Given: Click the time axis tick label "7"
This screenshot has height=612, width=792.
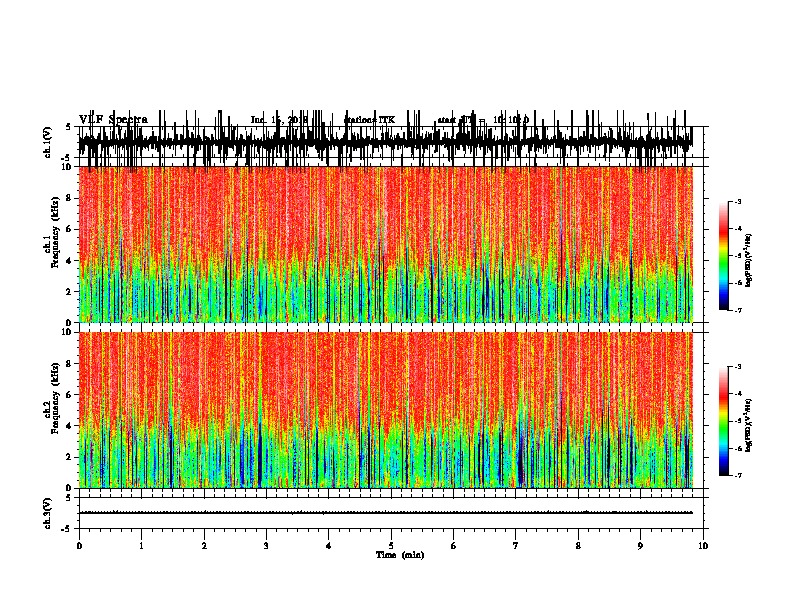Looking at the screenshot, I should [x=516, y=546].
